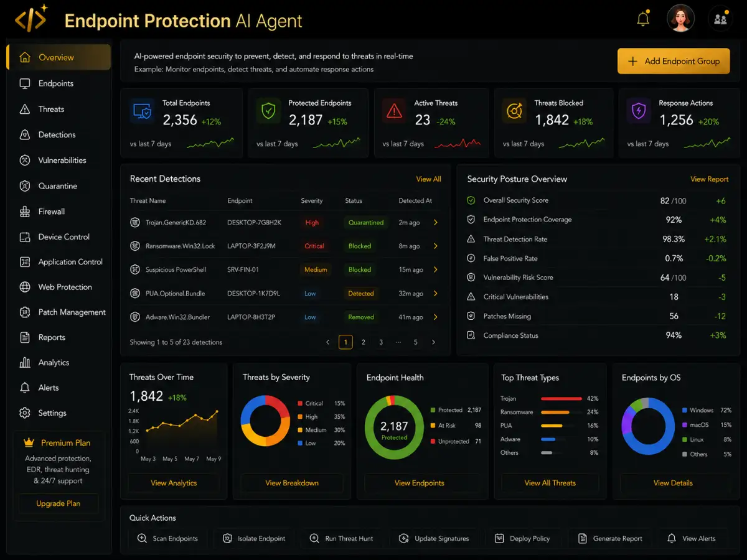
Task: Open Settings in the sidebar
Action: (59, 413)
